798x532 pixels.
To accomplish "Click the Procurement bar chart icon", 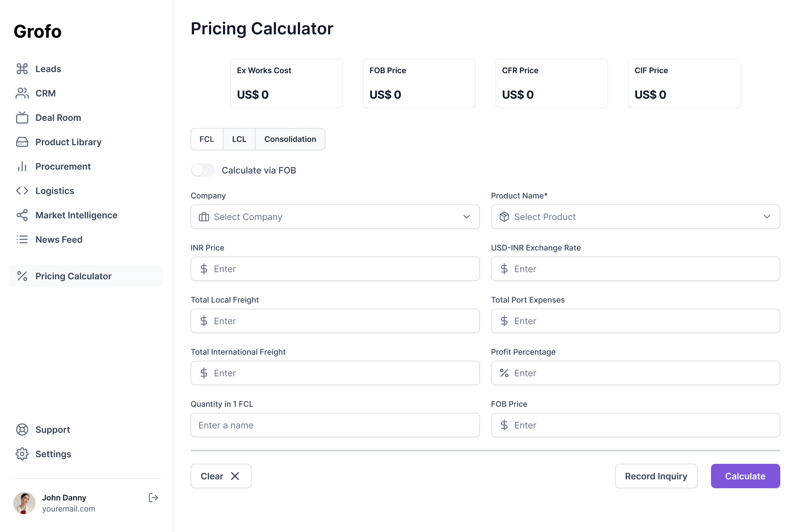I will point(22,166).
